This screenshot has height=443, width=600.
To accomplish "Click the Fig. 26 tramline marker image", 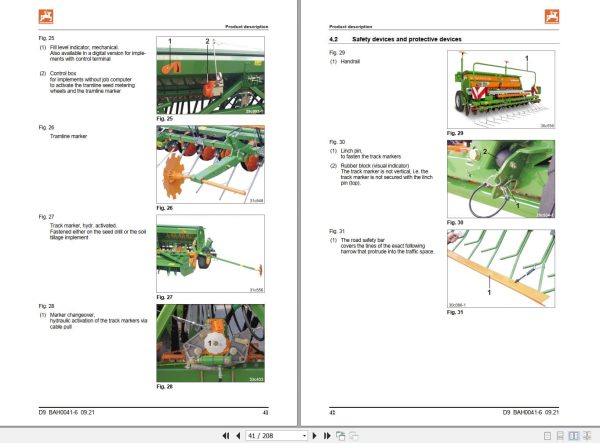I will tap(210, 164).
